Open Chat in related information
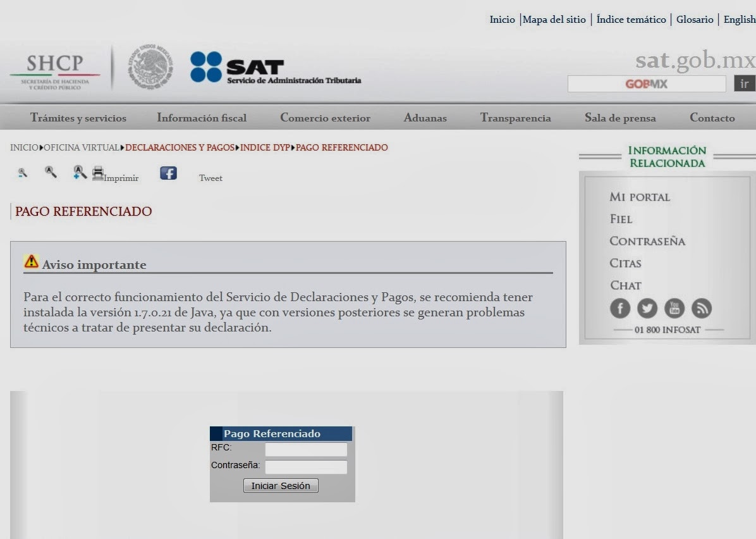Image resolution: width=756 pixels, height=539 pixels. point(626,285)
